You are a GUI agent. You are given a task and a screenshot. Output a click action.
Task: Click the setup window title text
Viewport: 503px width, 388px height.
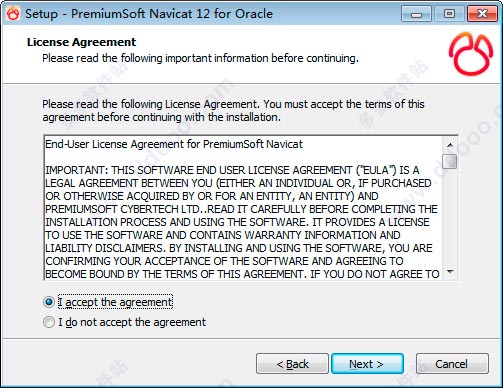[149, 14]
